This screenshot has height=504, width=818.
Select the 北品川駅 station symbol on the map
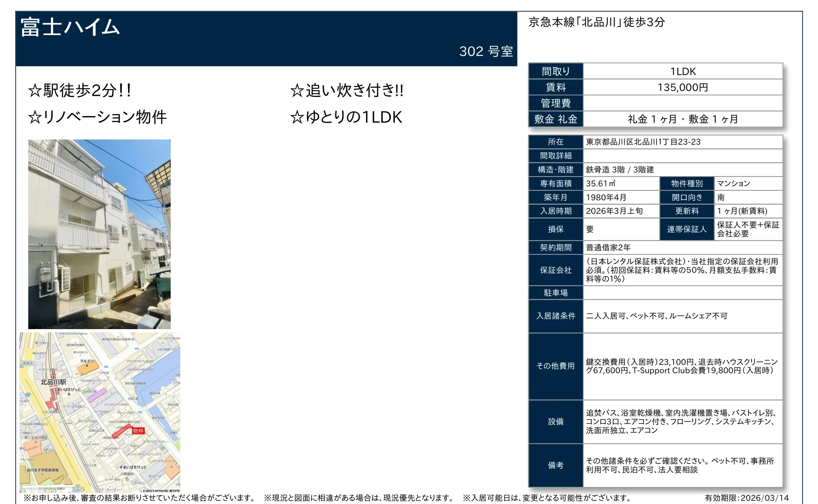53,375
